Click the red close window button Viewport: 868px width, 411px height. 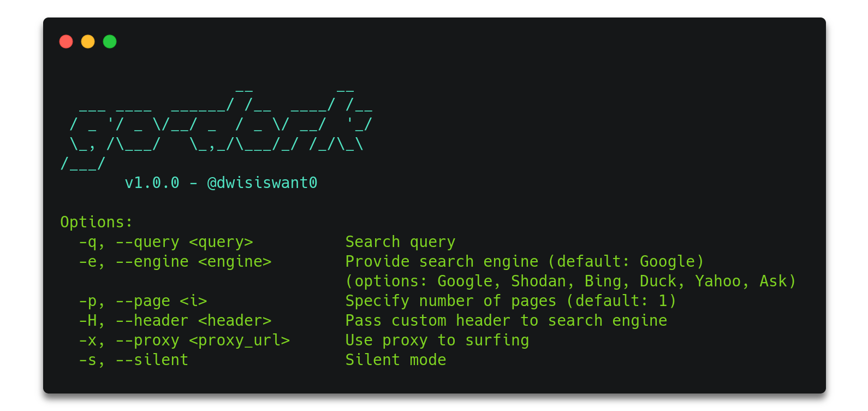point(66,42)
